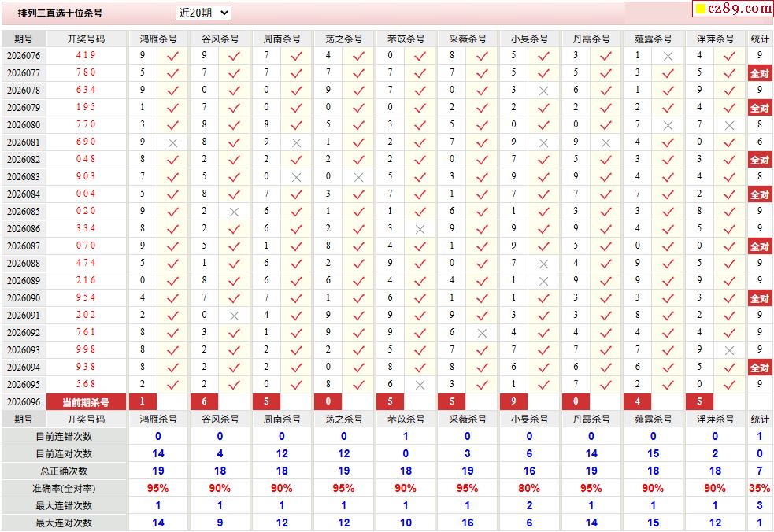
Task: Click the X mark for 小旻杀号 in row 2026089
Action: click(x=544, y=281)
